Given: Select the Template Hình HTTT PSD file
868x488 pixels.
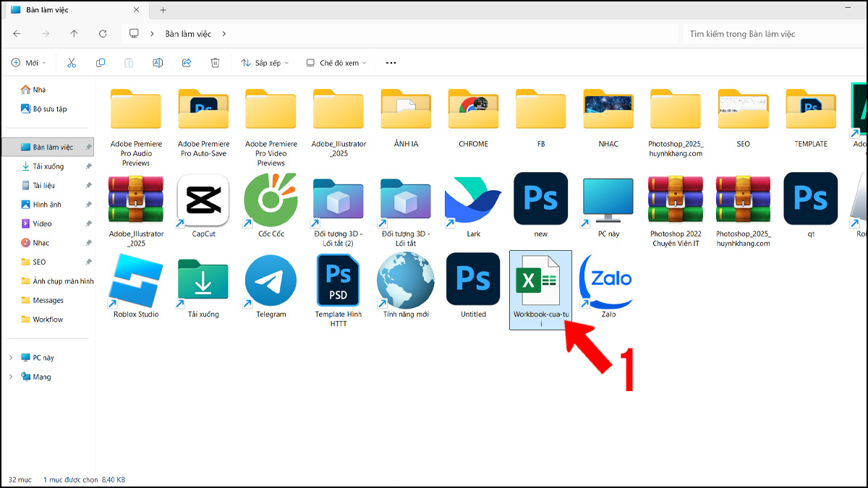Looking at the screenshot, I should coord(339,291).
